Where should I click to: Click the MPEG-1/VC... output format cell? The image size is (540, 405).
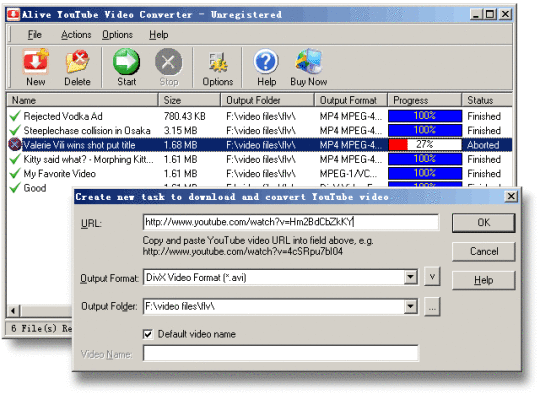pos(349,174)
